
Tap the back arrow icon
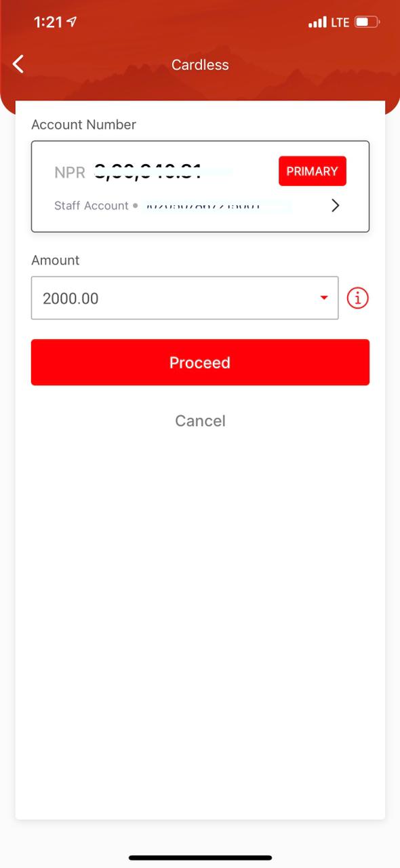18,64
